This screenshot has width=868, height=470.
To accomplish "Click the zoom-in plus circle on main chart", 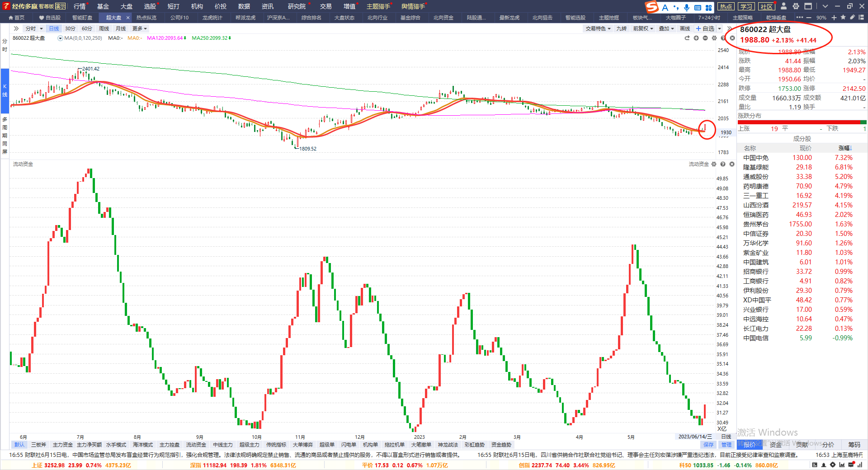I will point(696,38).
